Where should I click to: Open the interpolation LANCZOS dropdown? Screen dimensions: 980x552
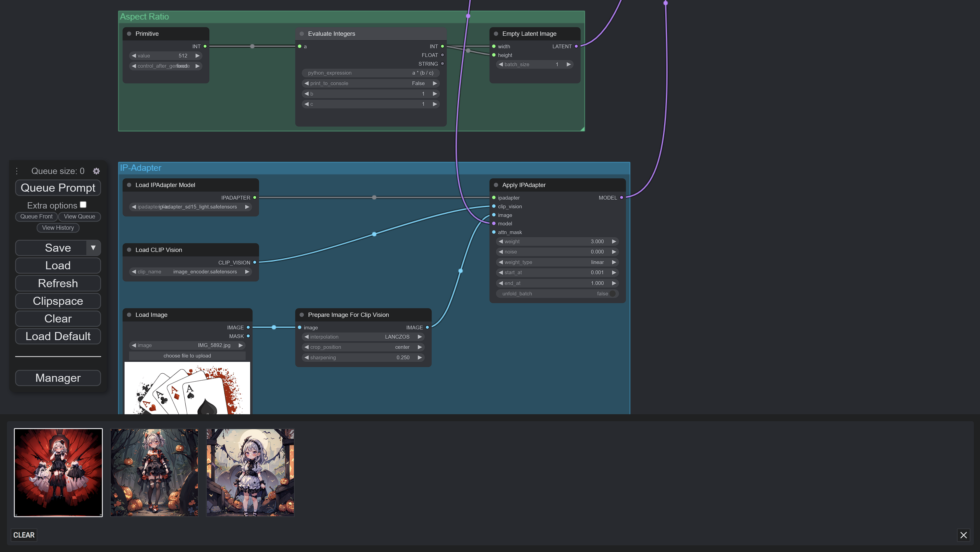click(x=397, y=337)
